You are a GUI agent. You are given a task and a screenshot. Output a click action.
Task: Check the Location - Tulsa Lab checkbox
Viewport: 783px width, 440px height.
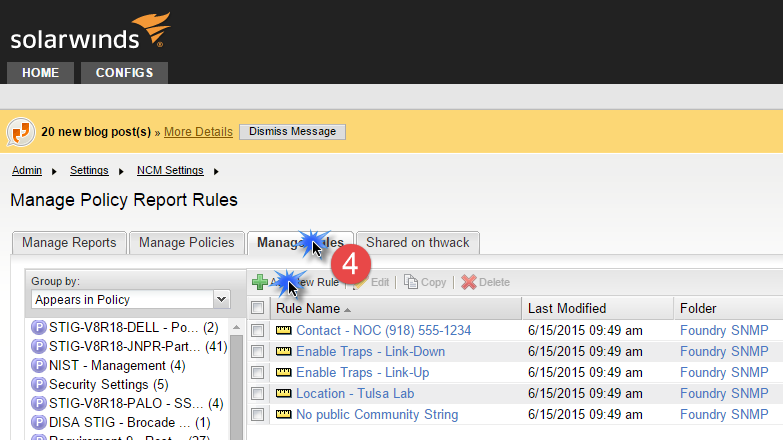(258, 394)
